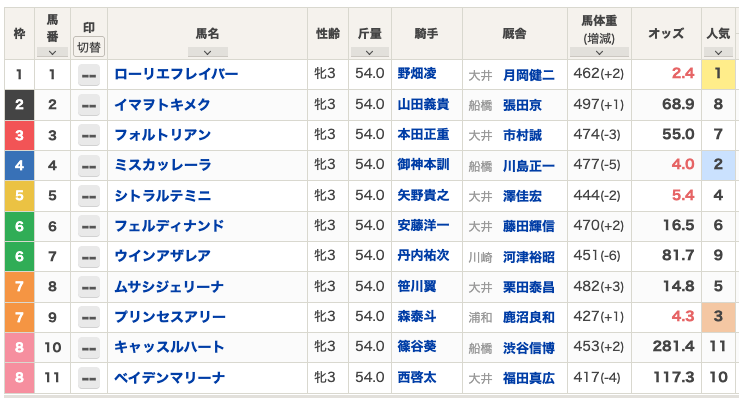Sort by 馬番 column arrow
Viewport: 739px width, 398px height.
[x=52, y=52]
